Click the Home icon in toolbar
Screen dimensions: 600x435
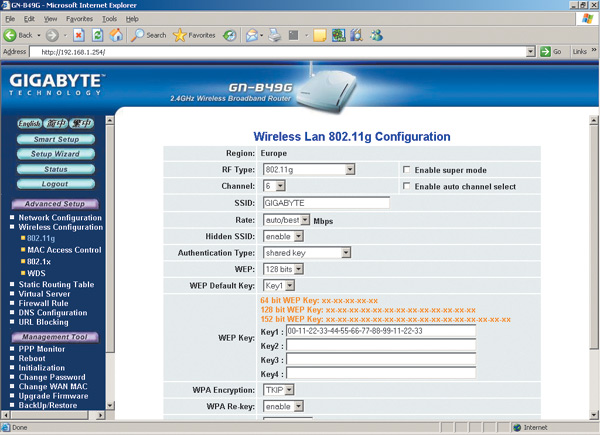coord(116,35)
